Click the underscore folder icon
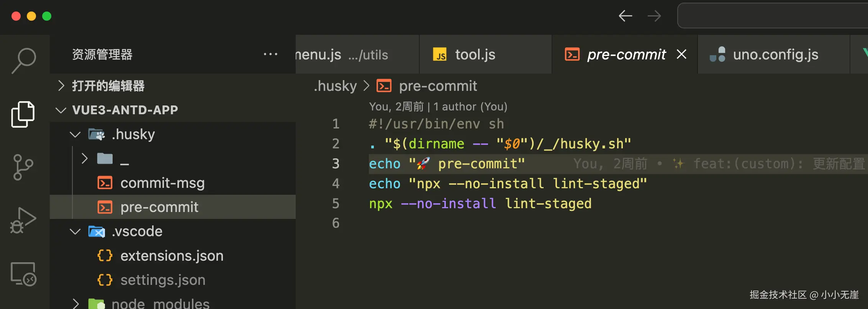 pyautogui.click(x=105, y=158)
